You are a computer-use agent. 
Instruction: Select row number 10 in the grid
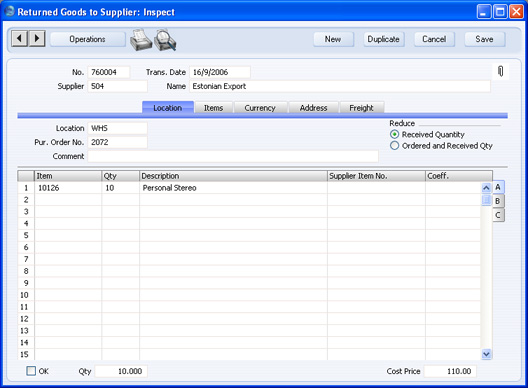pos(26,295)
